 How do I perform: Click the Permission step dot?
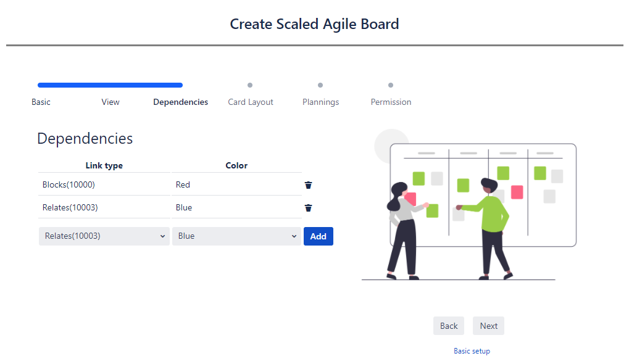point(391,85)
